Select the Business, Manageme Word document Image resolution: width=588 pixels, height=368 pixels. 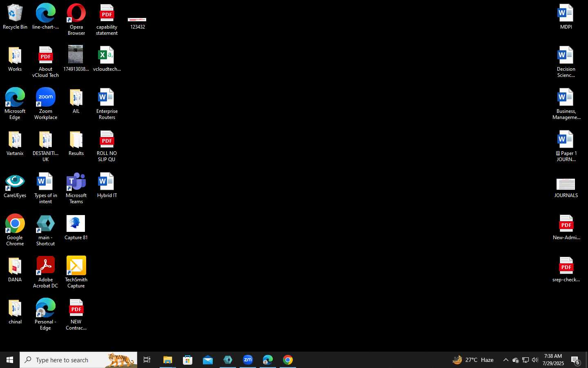pos(566,104)
